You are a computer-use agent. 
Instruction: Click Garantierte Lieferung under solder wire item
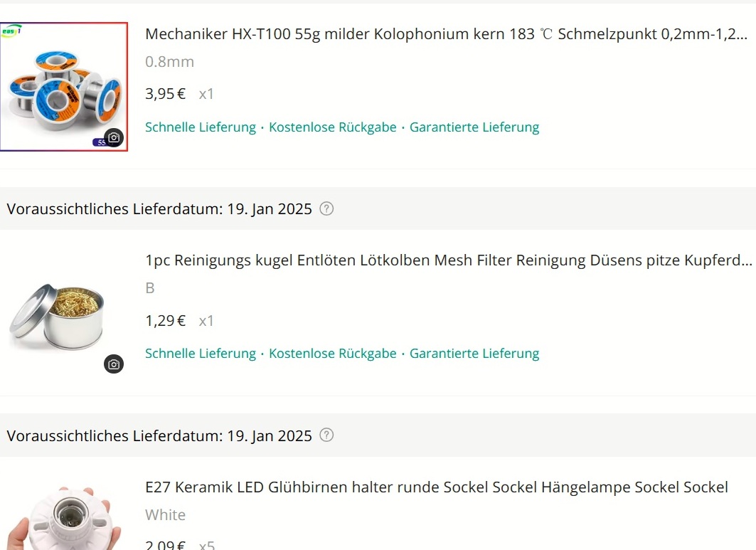click(x=474, y=127)
